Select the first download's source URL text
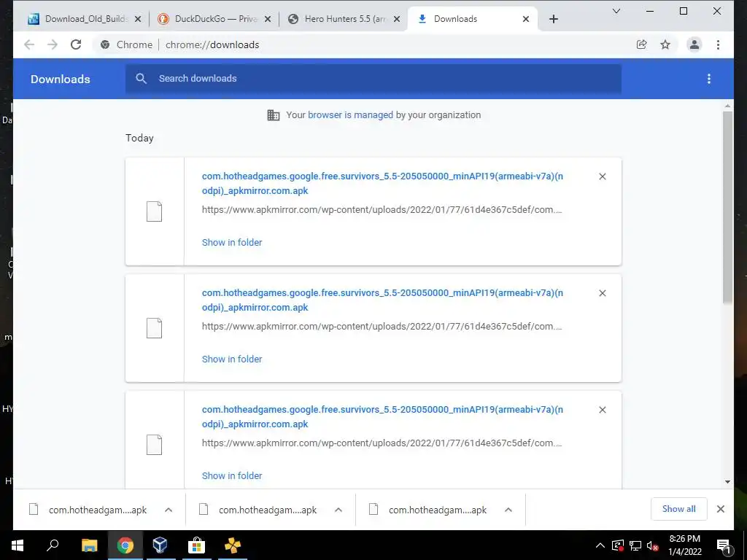The height and width of the screenshot is (560, 747). (382, 209)
